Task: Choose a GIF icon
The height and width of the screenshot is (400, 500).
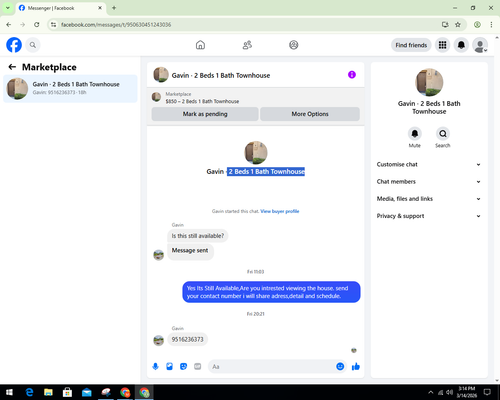Action: pos(198,367)
